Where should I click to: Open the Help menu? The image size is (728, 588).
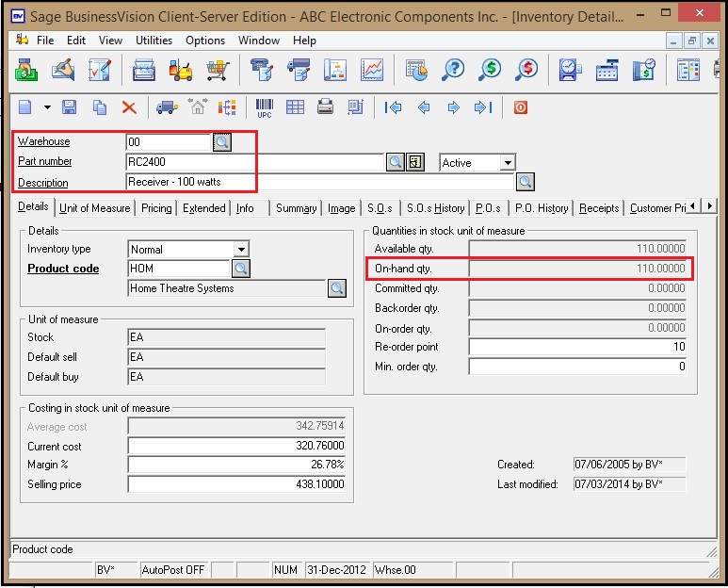point(304,41)
